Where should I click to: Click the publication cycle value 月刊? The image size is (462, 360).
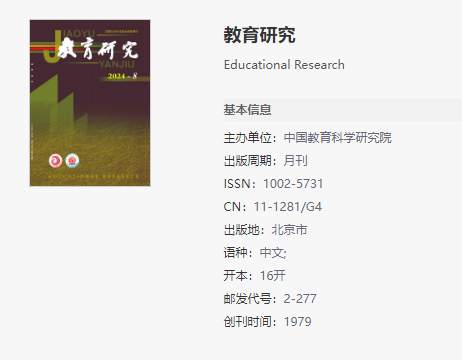[296, 161]
